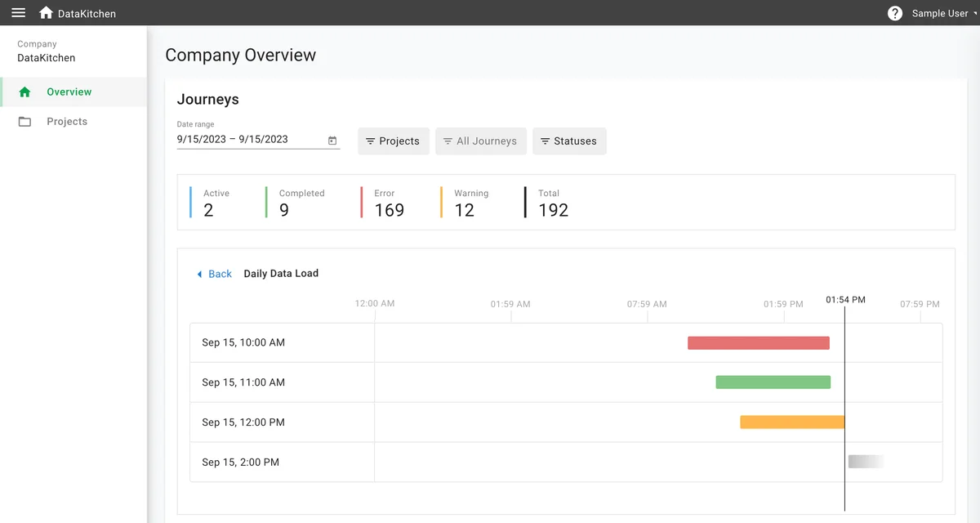The width and height of the screenshot is (980, 523).
Task: Select the house icon next to Overview
Action: (25, 92)
